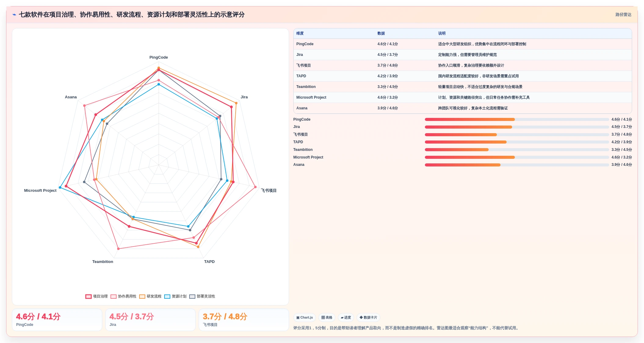This screenshot has height=343, width=644.
Task: Click the Microsoft Project radar axis label
Action: click(x=40, y=191)
